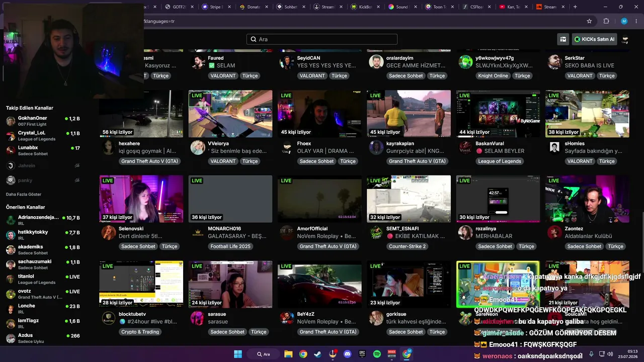Image resolution: width=644 pixels, height=362 pixels.
Task: Open File Explorer from the taskbar
Action: (288, 354)
